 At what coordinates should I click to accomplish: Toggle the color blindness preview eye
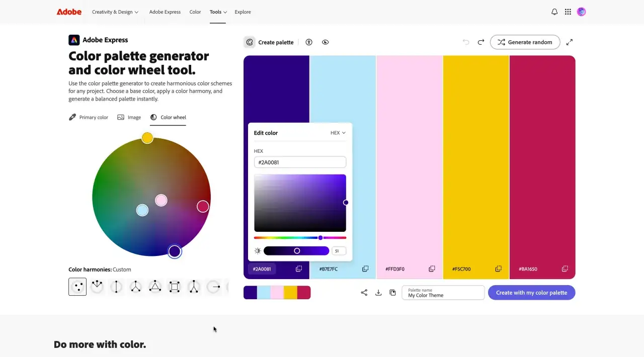pyautogui.click(x=326, y=42)
